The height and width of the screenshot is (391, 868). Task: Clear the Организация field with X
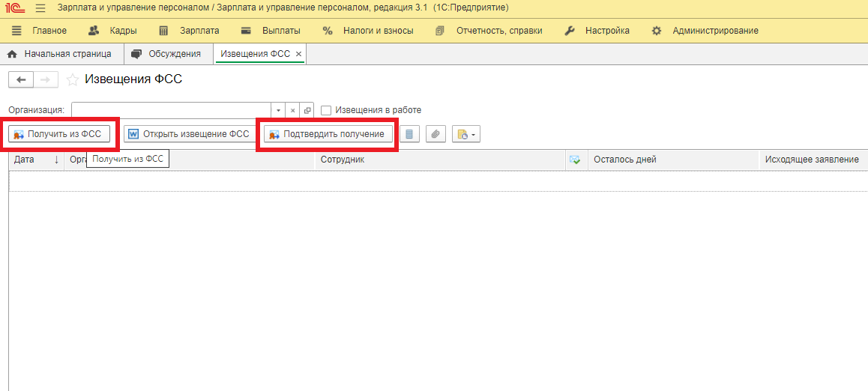[293, 110]
